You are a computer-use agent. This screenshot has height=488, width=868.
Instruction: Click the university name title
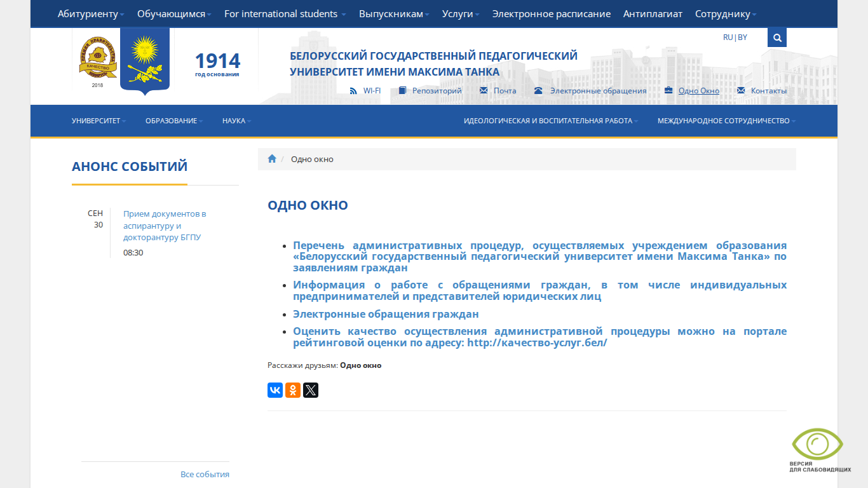(433, 64)
